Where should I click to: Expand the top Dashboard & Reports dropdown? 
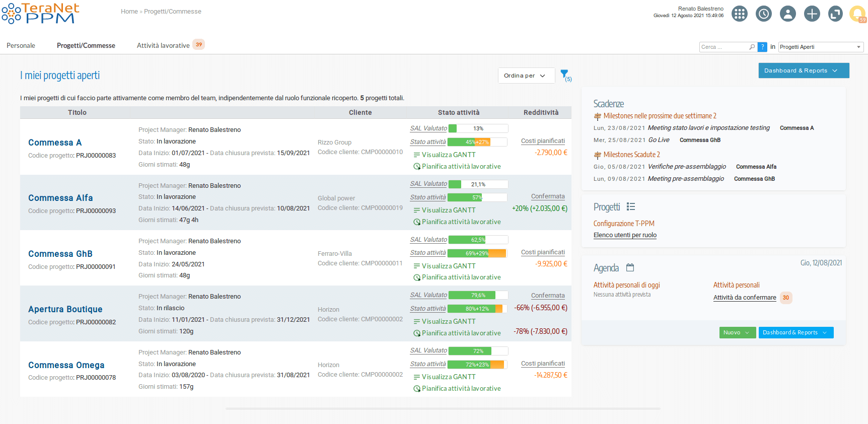point(804,70)
